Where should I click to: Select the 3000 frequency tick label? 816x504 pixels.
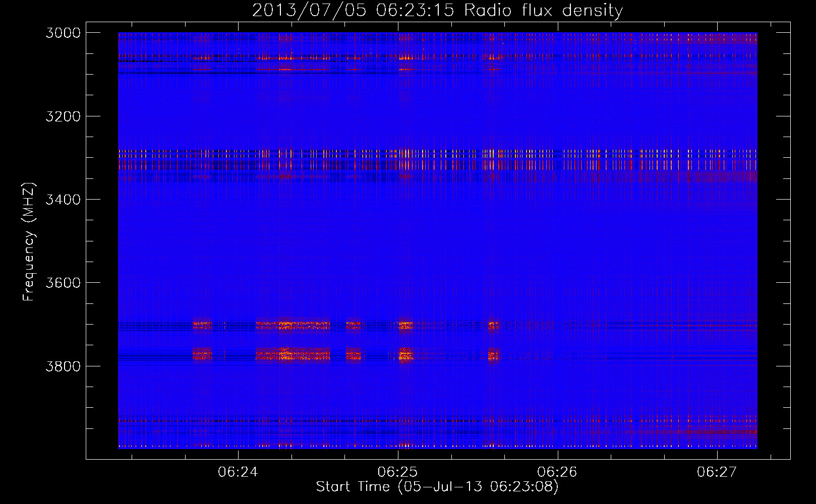tap(63, 33)
